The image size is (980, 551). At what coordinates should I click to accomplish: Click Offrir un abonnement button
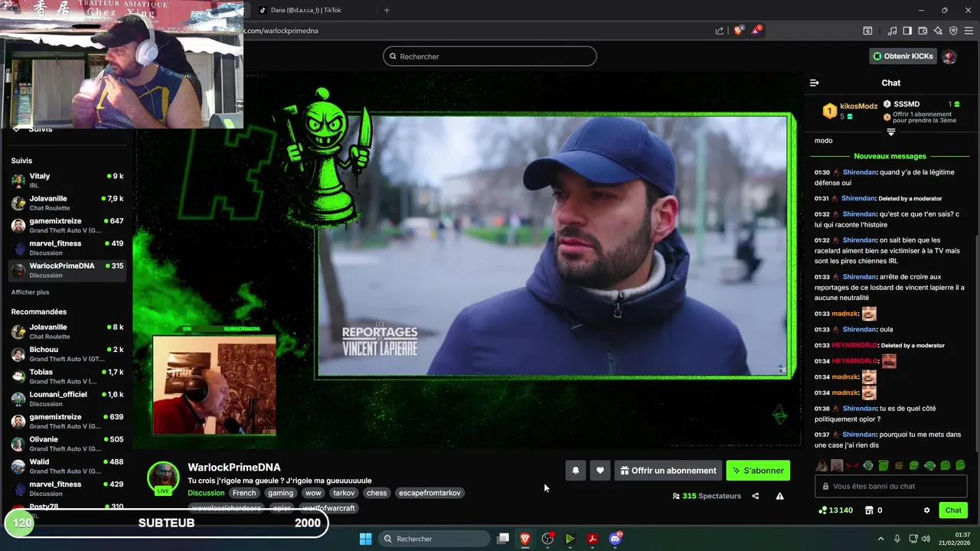point(668,471)
